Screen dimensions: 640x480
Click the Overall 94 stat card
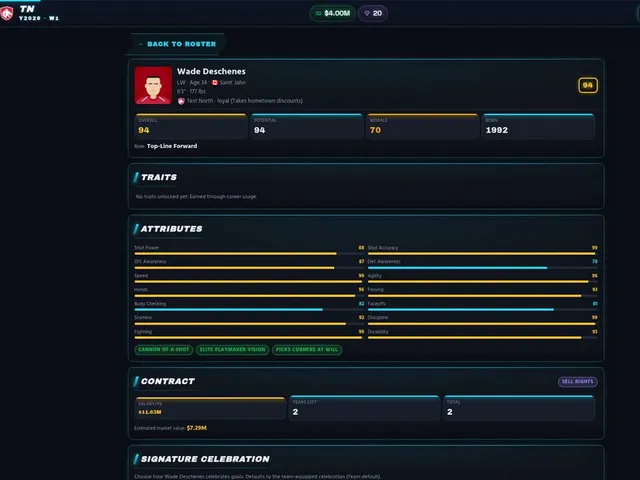(x=191, y=127)
